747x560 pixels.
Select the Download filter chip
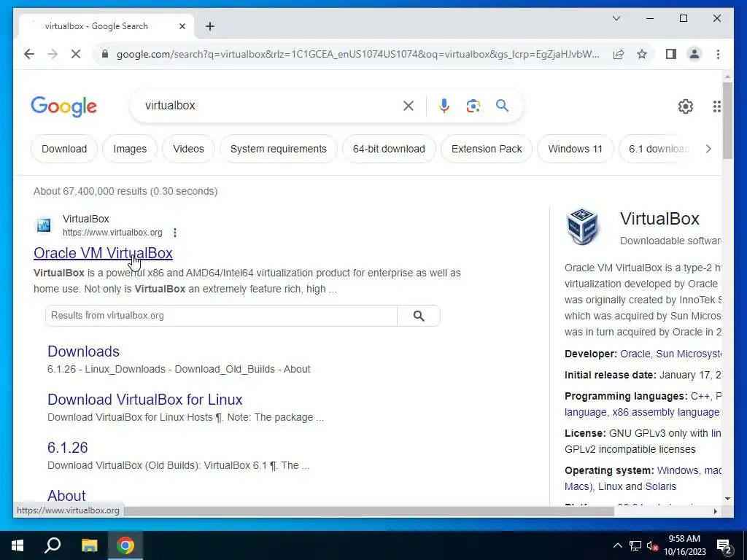point(64,149)
